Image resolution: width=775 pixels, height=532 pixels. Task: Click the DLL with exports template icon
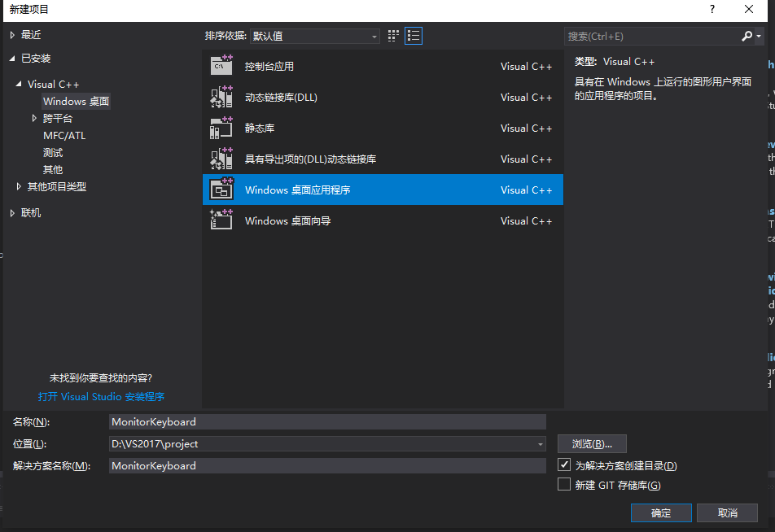point(221,159)
